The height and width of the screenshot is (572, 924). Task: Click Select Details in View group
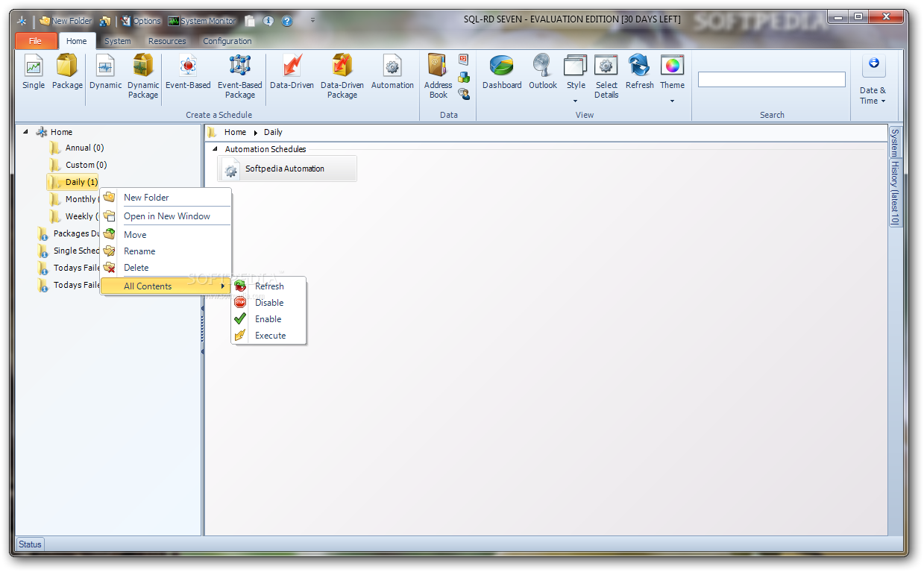(x=606, y=77)
